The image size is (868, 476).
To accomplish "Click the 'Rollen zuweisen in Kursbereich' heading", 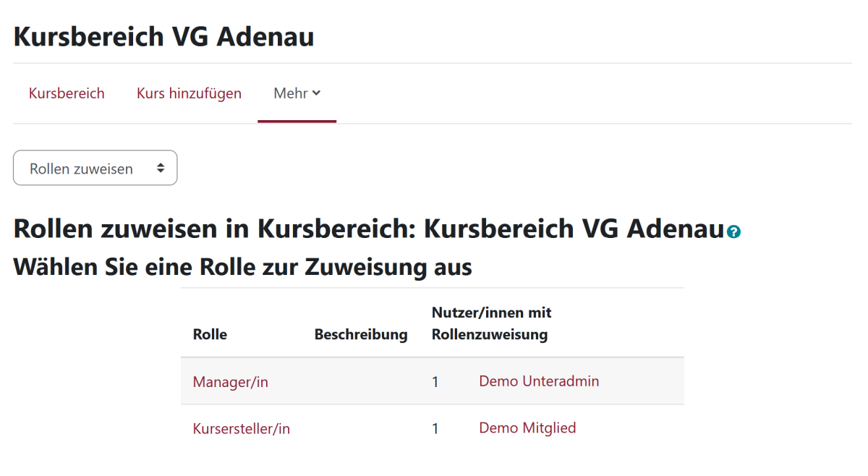I will (369, 229).
